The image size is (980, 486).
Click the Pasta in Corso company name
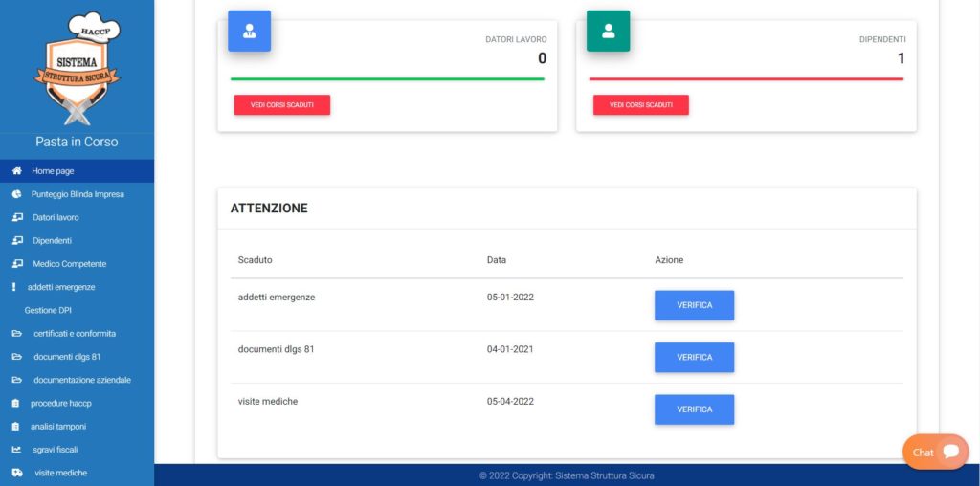(77, 142)
